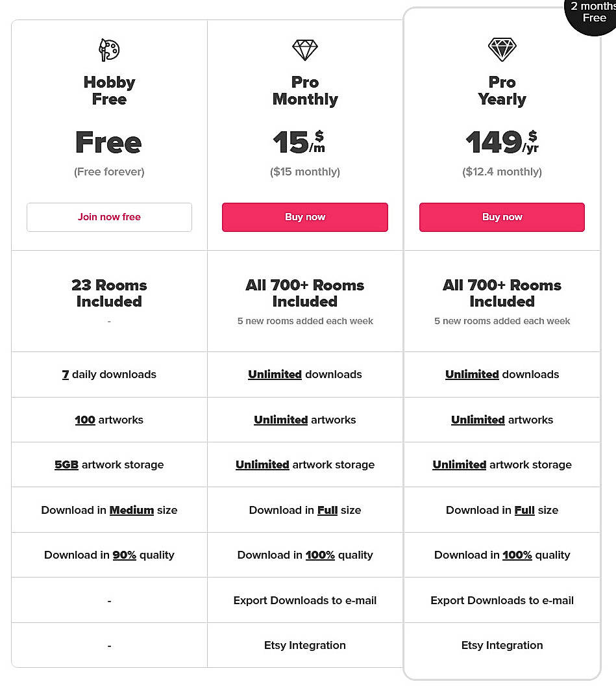Click 100% quality under Pro Yearly
The image size is (616, 686).
(x=517, y=555)
